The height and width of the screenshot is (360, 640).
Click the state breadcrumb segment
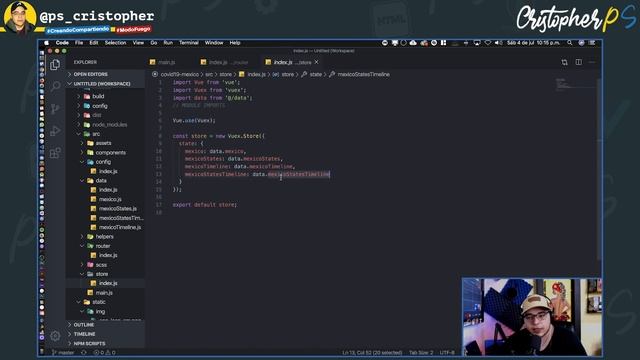[316, 74]
